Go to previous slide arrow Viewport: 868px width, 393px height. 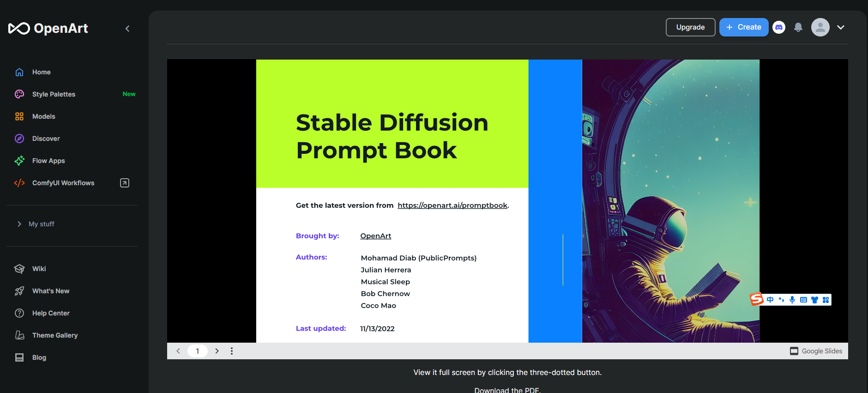pyautogui.click(x=178, y=351)
